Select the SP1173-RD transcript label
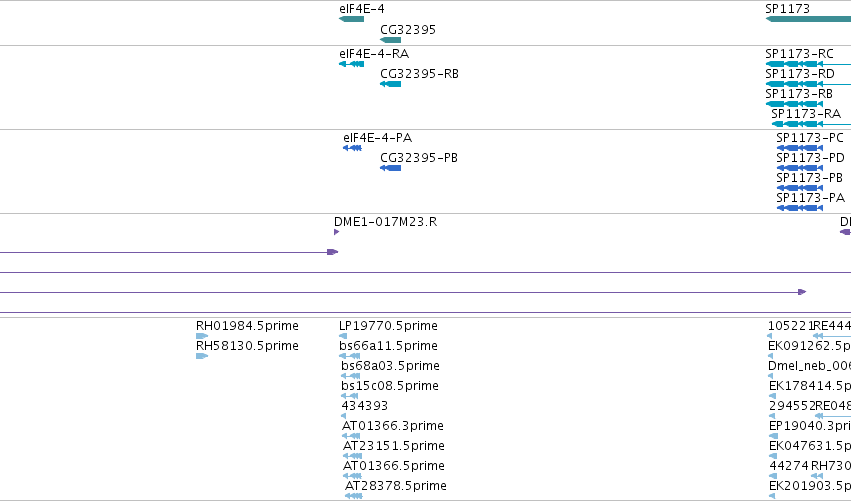The image size is (851, 501). pyautogui.click(x=800, y=73)
